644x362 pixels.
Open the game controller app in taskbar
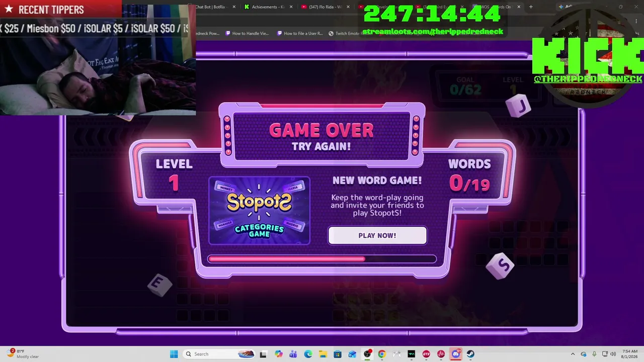pos(396,354)
